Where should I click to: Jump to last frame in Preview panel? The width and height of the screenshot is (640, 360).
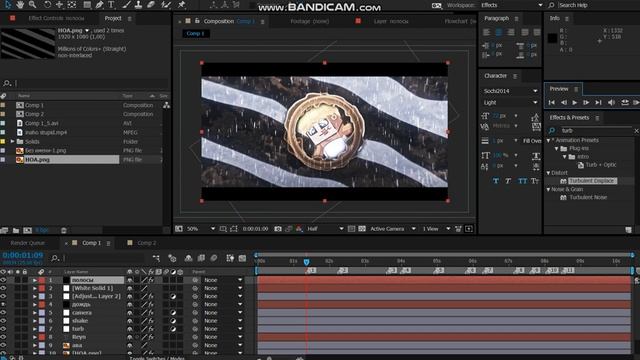coord(598,102)
